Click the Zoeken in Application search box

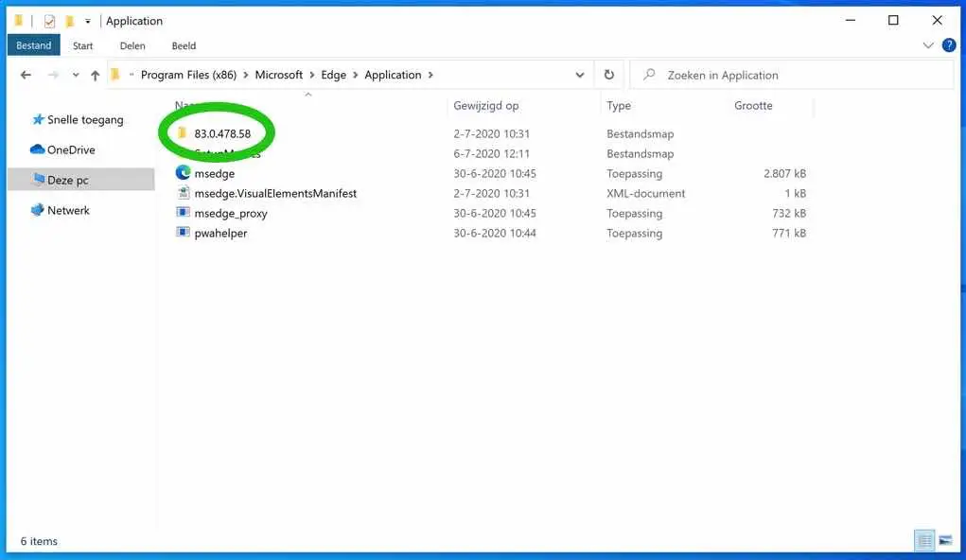click(x=792, y=75)
